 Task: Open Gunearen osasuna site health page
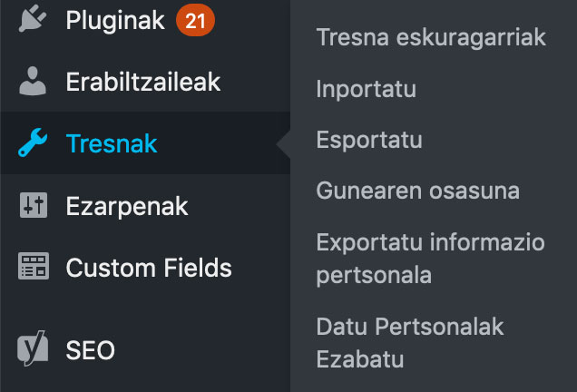417,191
